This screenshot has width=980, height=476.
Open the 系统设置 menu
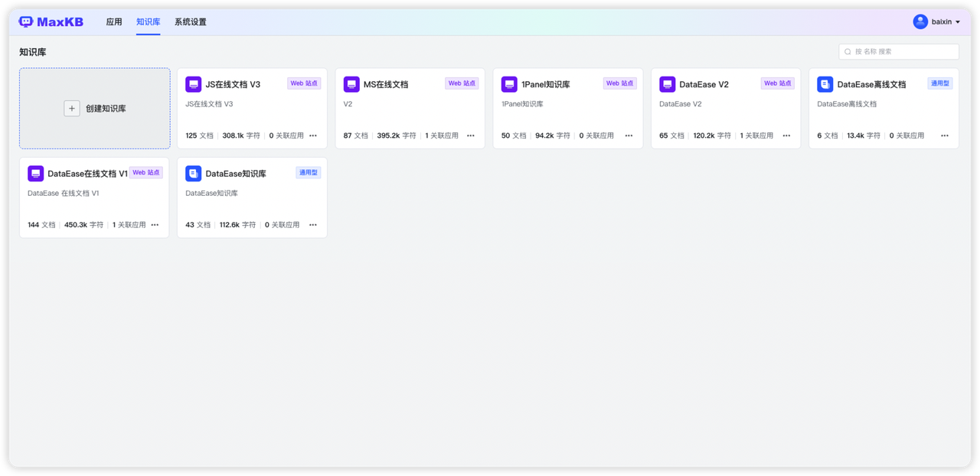[191, 21]
